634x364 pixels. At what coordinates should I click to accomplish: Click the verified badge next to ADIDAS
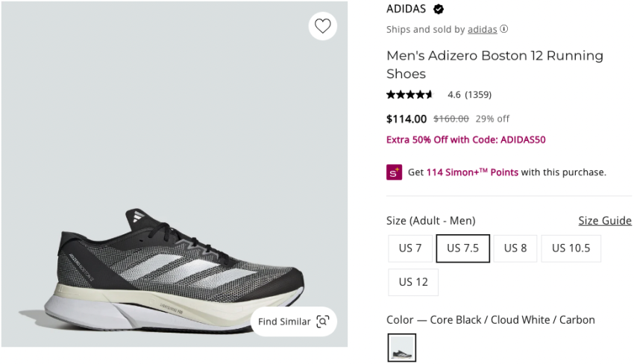pos(439,9)
